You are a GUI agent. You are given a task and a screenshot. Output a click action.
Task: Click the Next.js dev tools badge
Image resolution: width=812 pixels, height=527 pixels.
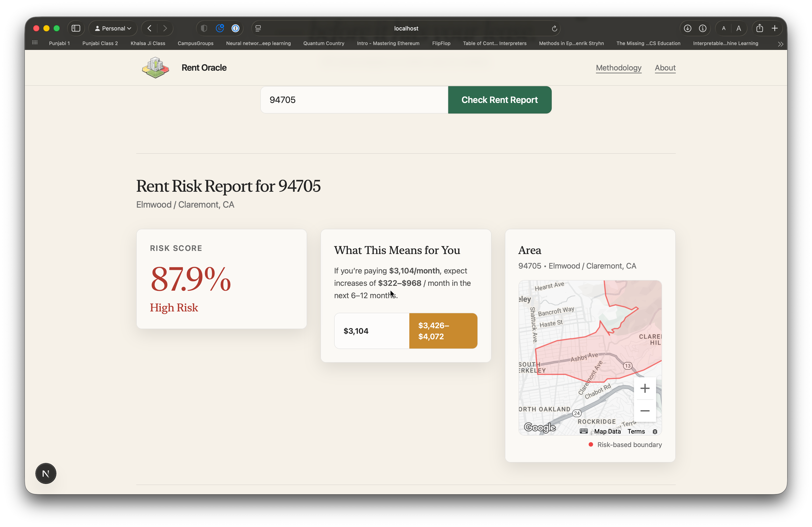(46, 473)
